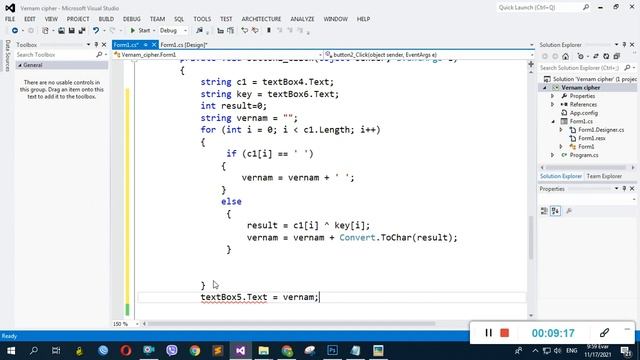Toggle auto-hide pin on the Toolbox panel
The width and height of the screenshot is (640, 360).
[x=96, y=44]
